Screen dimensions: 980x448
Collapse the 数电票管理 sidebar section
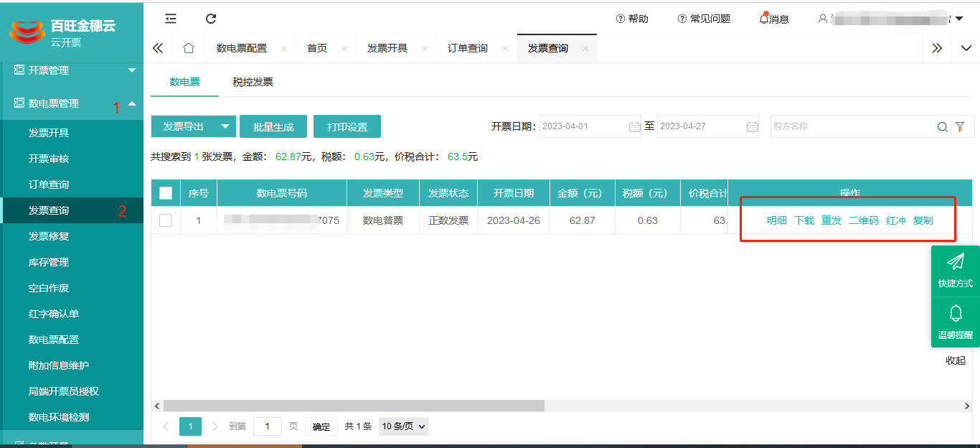[132, 103]
